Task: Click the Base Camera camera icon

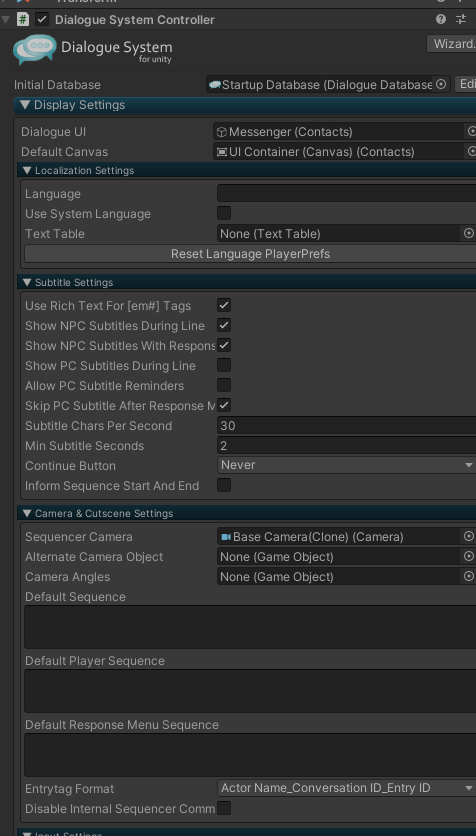Action: pos(226,537)
